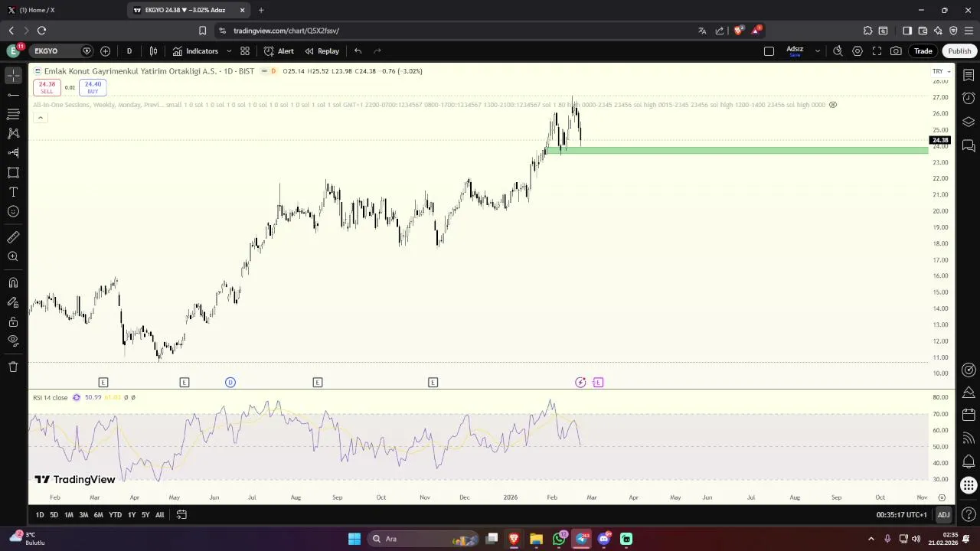
Task: Lock all drawing tools
Action: pyautogui.click(x=13, y=321)
